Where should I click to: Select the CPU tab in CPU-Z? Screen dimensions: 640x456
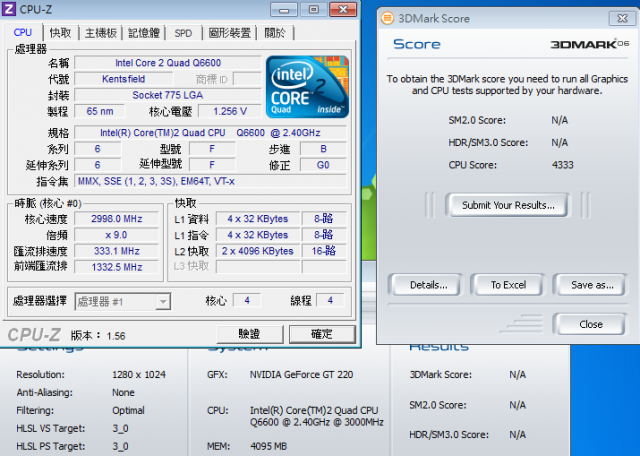(23, 33)
